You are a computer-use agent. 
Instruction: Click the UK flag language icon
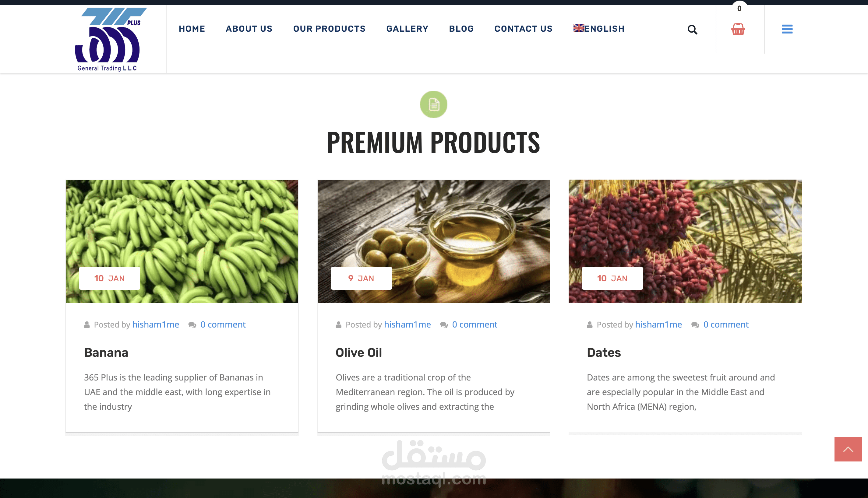pyautogui.click(x=579, y=28)
